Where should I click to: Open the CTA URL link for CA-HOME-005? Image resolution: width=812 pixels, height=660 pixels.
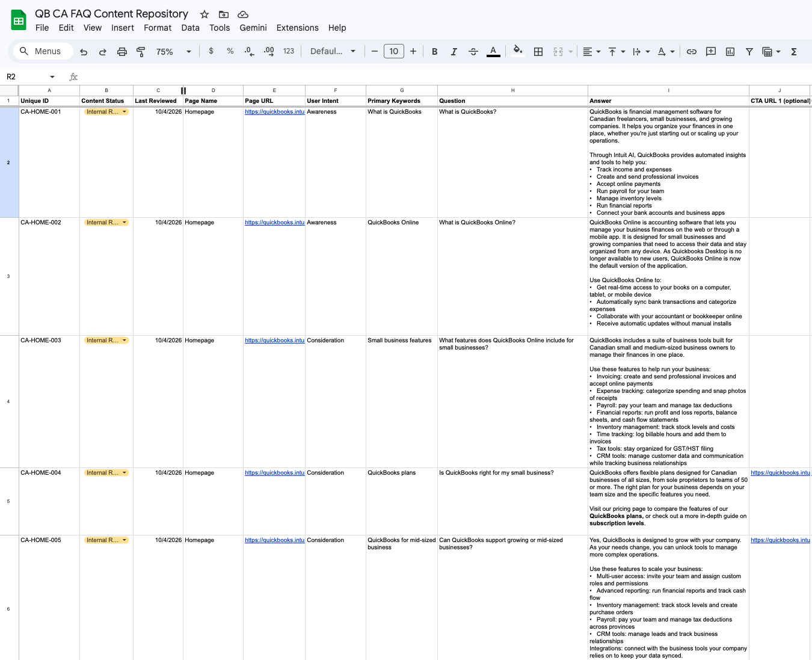point(780,540)
